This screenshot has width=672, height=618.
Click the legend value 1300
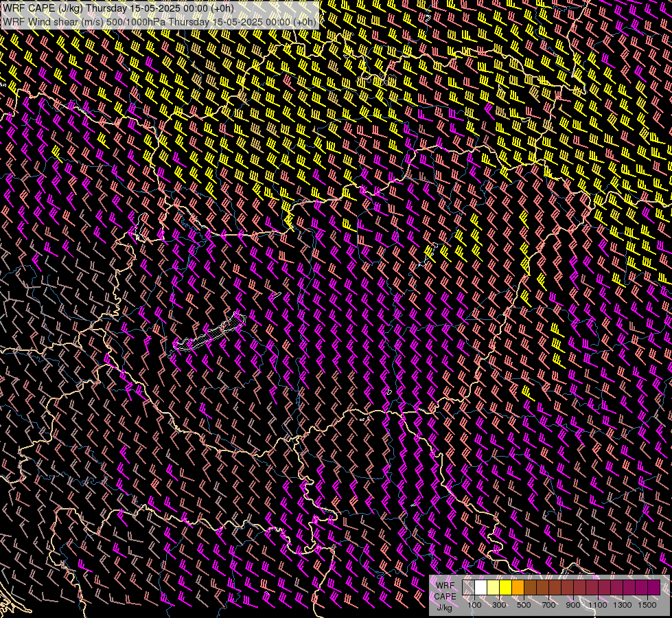(623, 605)
